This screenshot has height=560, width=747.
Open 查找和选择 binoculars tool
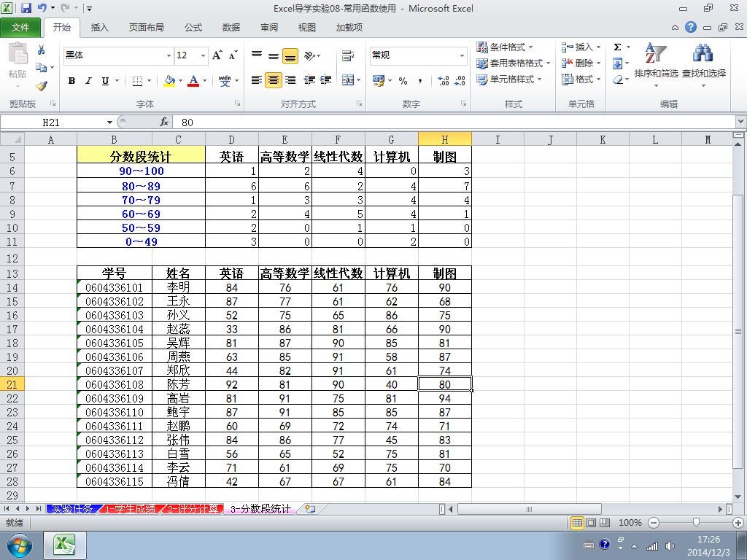click(704, 64)
